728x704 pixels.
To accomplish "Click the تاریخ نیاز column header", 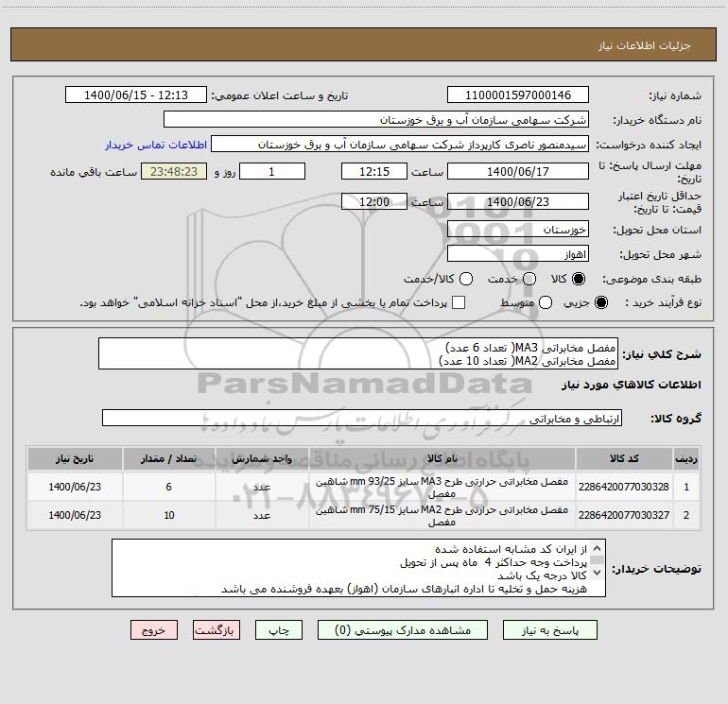I will [75, 458].
